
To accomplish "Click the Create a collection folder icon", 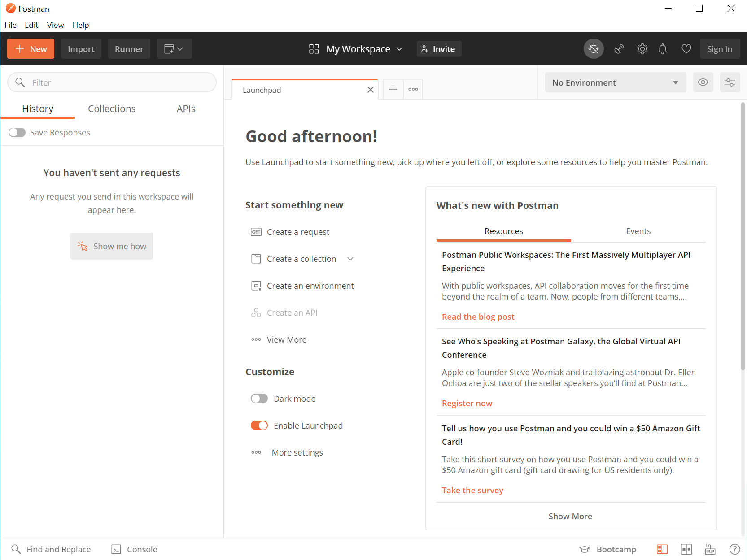I will (x=256, y=259).
